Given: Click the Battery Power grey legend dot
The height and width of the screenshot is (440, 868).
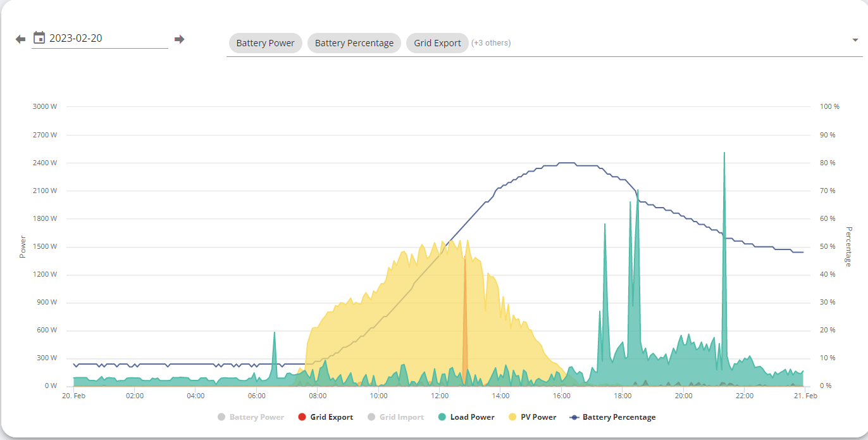Looking at the screenshot, I should point(221,417).
